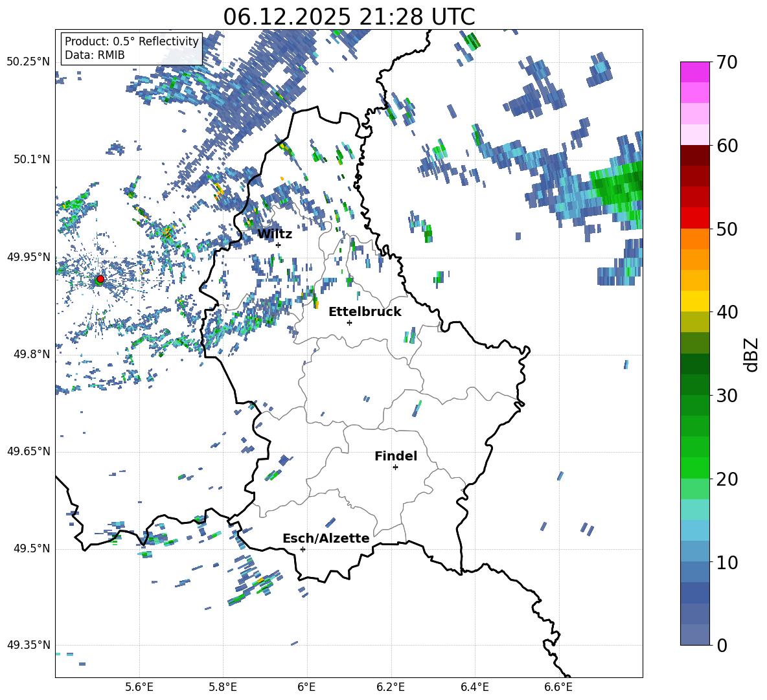
Task: Click the 20 tick on the colorbar
Action: tap(726, 479)
